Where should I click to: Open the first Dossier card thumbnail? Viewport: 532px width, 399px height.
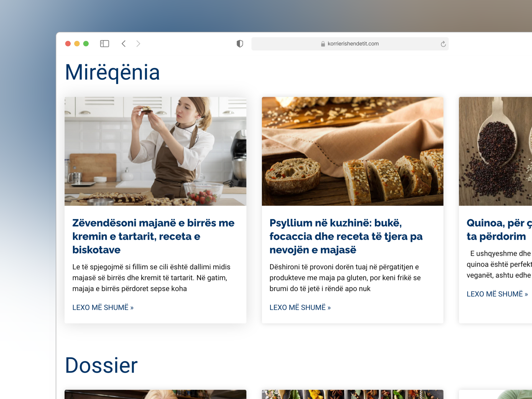(x=155, y=394)
